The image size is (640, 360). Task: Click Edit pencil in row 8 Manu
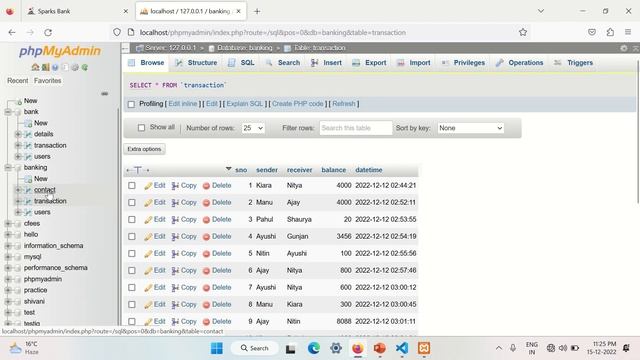[148, 304]
